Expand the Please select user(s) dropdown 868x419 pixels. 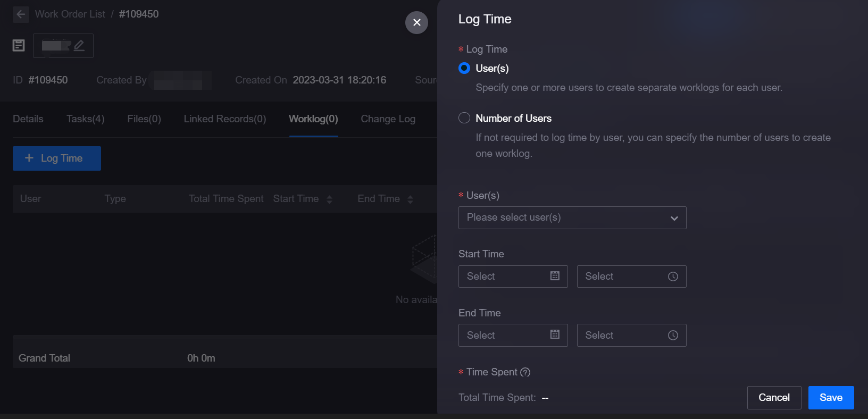[x=572, y=217]
